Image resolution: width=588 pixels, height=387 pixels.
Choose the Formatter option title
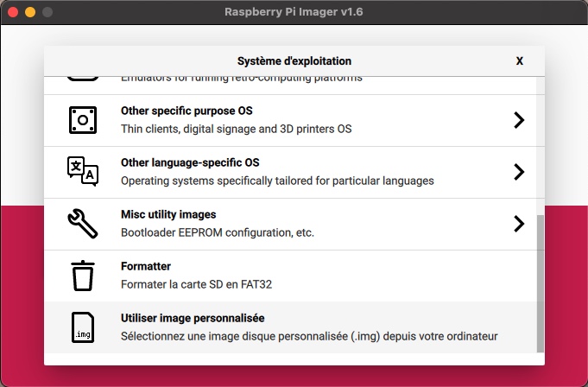pos(146,266)
